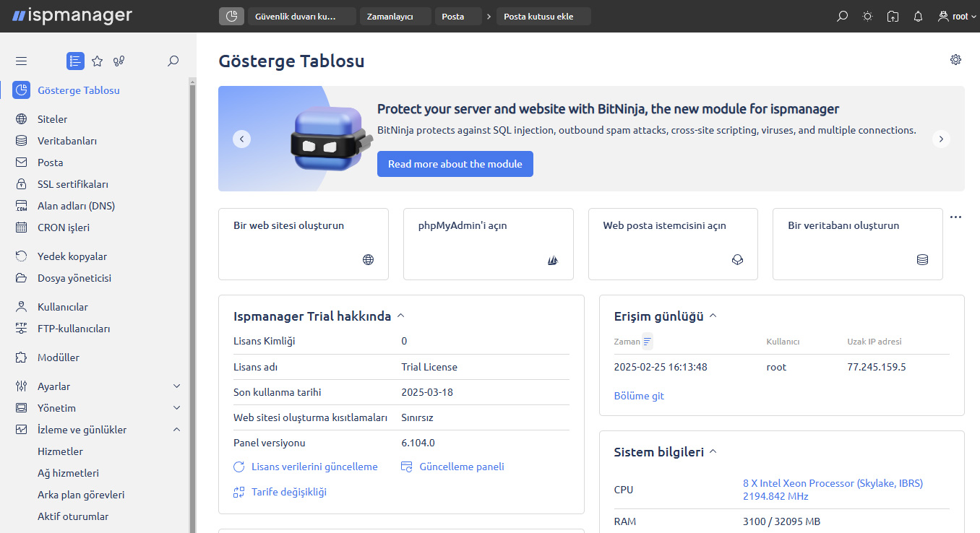Toggle the light/dark theme sun icon
Viewport: 980px width, 533px height.
pos(867,16)
